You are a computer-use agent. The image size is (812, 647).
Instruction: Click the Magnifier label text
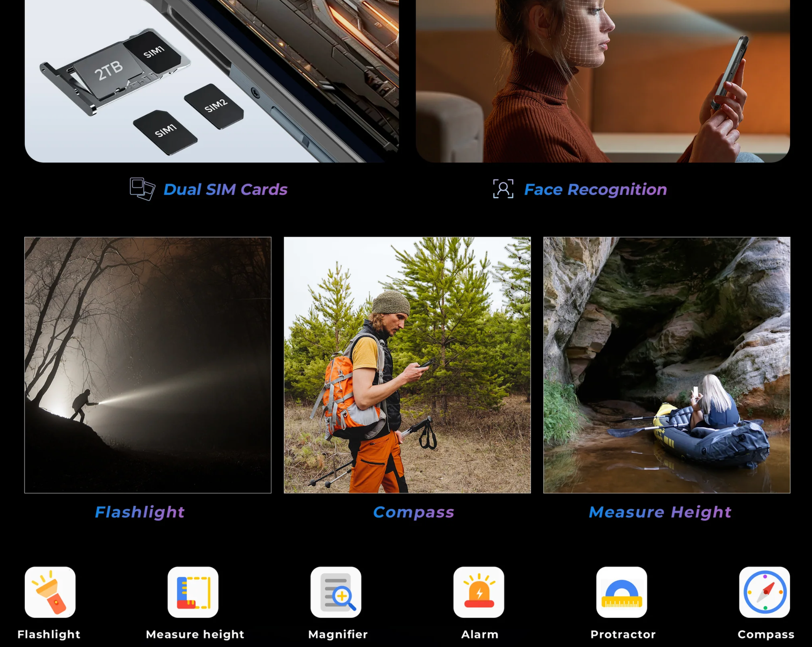point(338,634)
